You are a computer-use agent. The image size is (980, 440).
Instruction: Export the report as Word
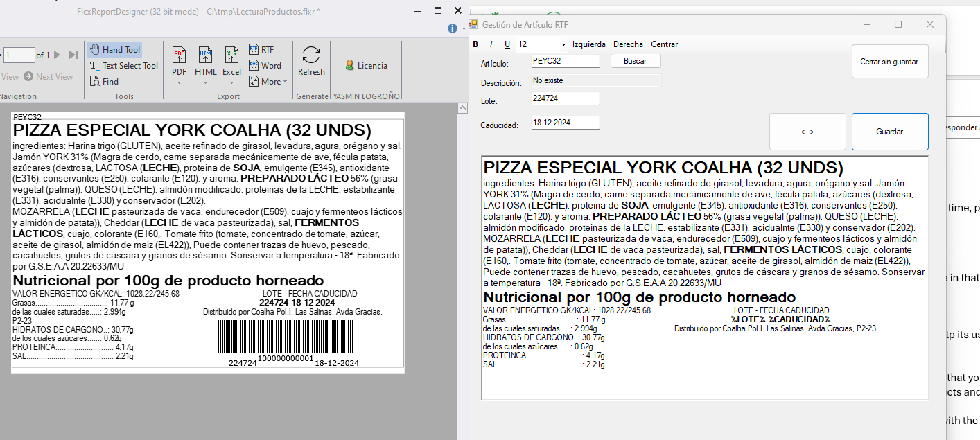pos(265,66)
